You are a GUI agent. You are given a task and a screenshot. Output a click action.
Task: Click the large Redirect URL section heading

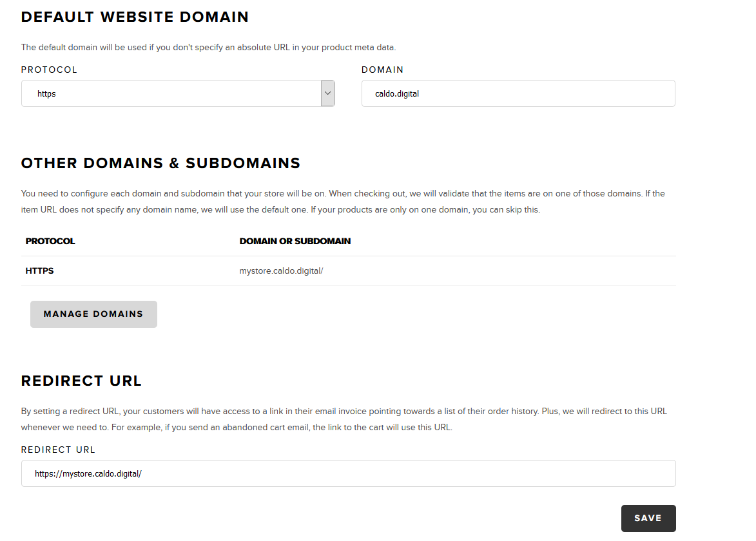81,381
